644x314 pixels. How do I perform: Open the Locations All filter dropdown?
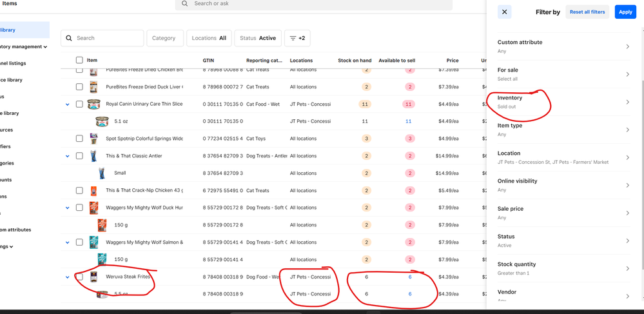[x=209, y=38]
